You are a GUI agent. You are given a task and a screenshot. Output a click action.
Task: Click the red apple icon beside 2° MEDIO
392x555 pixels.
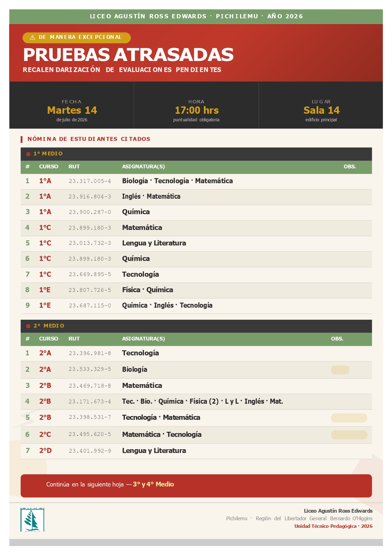[28, 326]
